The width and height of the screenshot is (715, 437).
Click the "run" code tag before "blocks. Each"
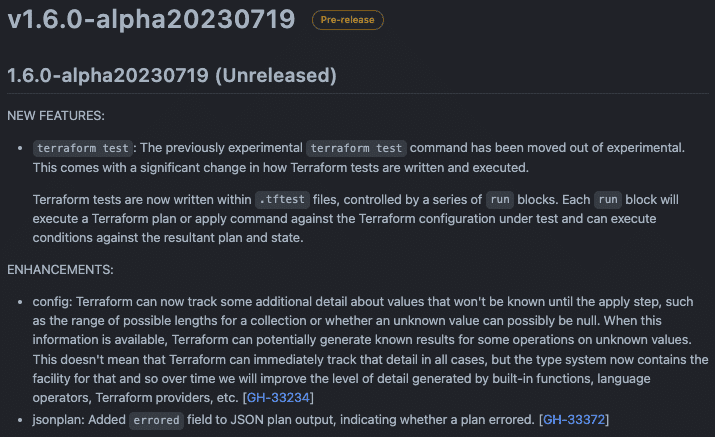click(x=501, y=199)
